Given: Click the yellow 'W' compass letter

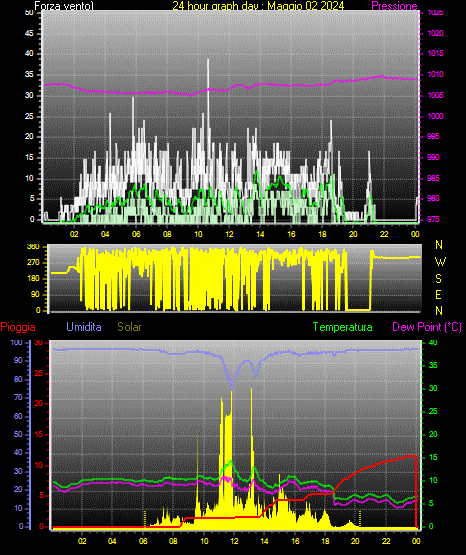Looking at the screenshot, I should click(x=440, y=262).
